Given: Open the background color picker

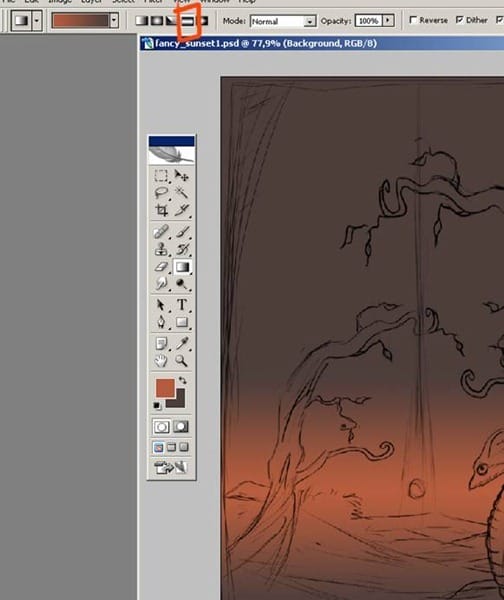Looking at the screenshot, I should pos(178,402).
